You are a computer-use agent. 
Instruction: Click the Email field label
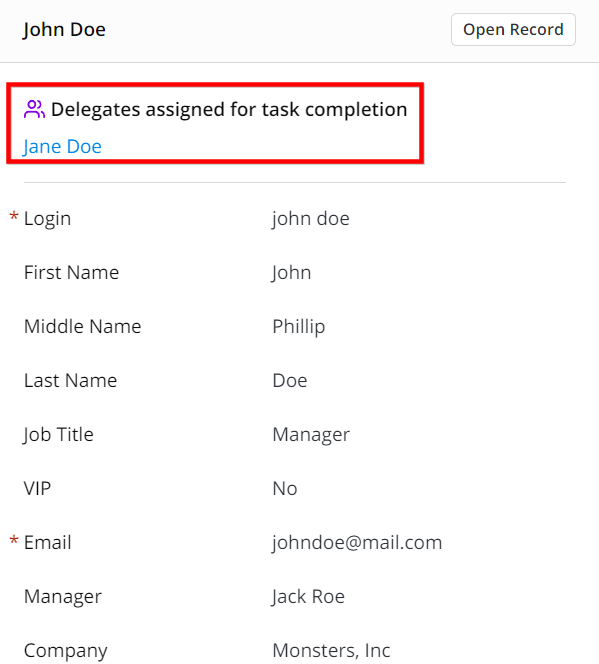tap(48, 542)
